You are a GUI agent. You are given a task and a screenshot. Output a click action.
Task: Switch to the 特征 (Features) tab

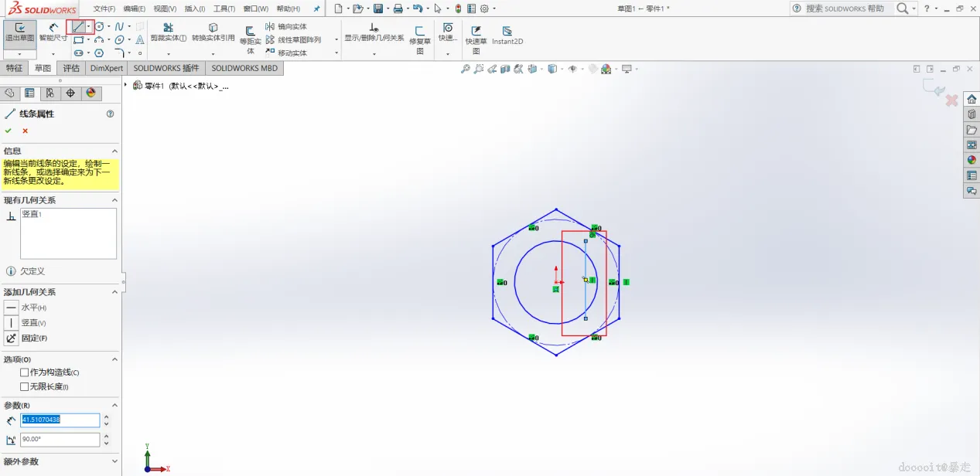click(x=14, y=68)
